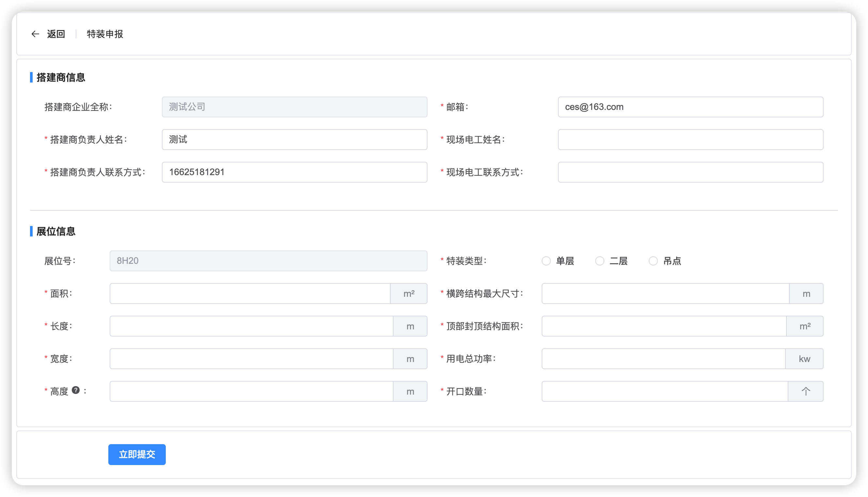The width and height of the screenshot is (868, 497).
Task: Go back via the 返回 link
Action: tap(56, 34)
